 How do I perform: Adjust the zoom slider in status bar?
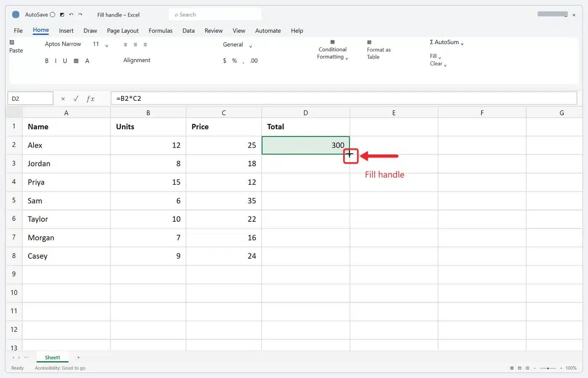548,368
